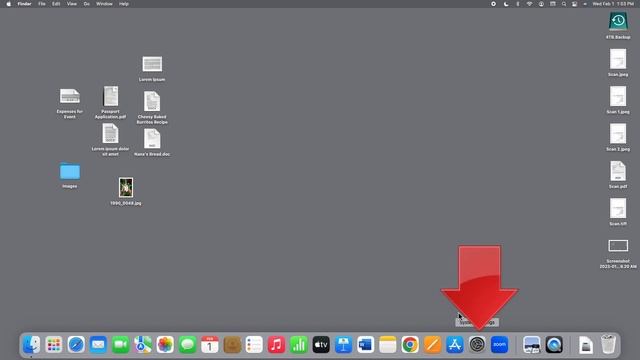
Task: Open Launchpad in the Dock
Action: (x=53, y=345)
